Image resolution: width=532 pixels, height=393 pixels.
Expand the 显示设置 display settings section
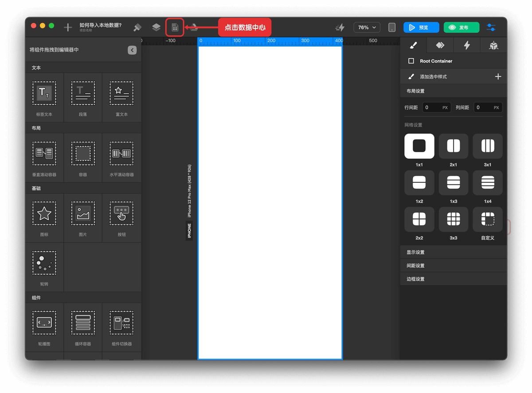pyautogui.click(x=454, y=252)
